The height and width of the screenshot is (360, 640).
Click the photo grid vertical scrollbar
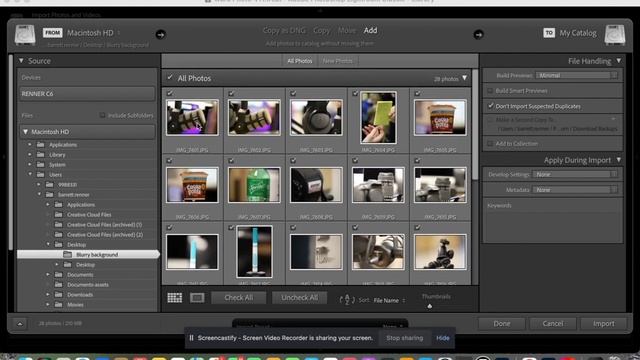point(475,124)
